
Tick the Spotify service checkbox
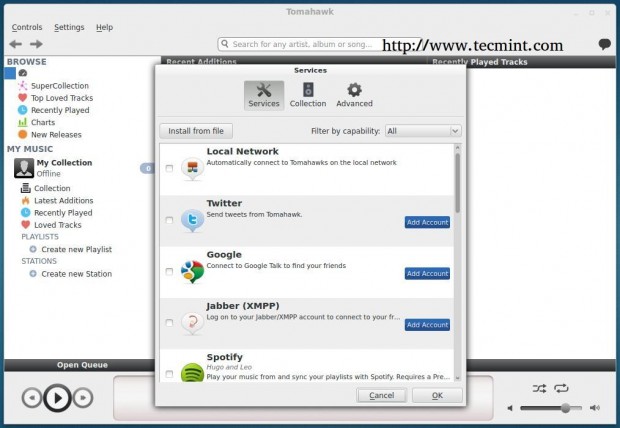coord(169,373)
